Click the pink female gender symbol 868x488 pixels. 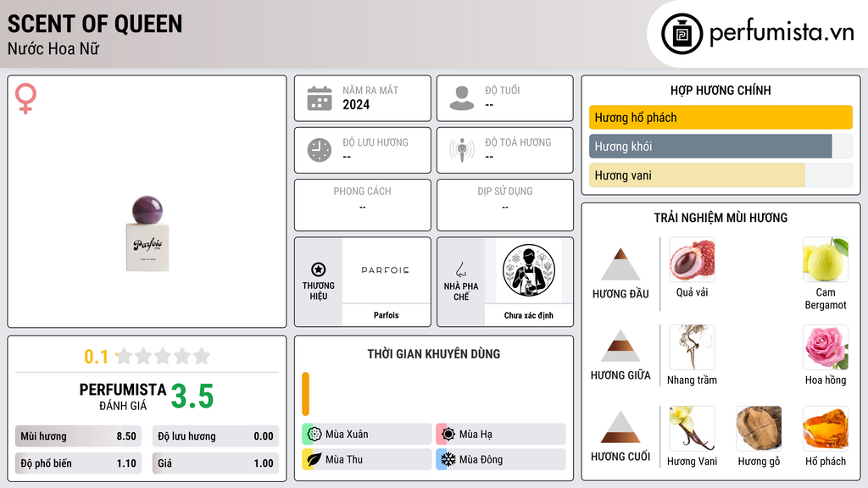tap(25, 98)
